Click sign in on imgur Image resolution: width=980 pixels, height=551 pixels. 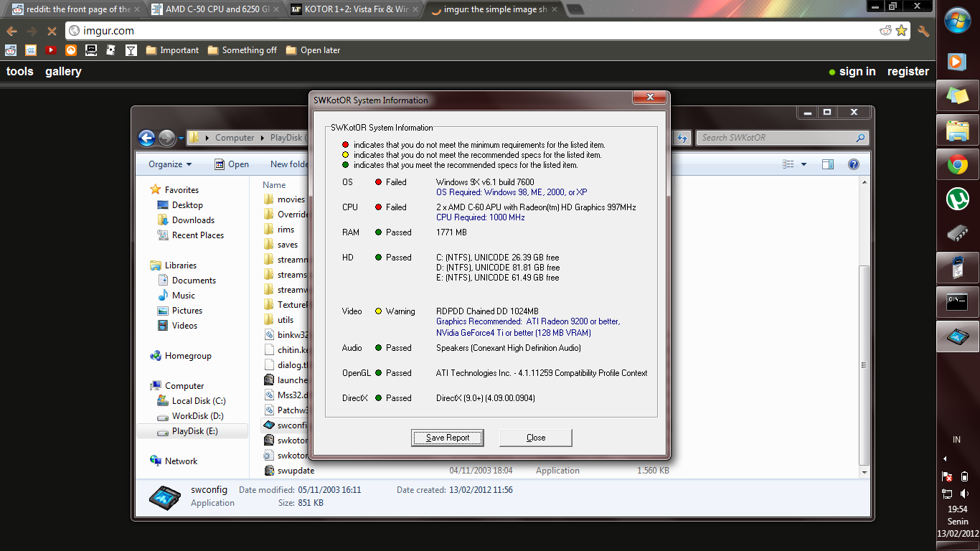click(857, 72)
